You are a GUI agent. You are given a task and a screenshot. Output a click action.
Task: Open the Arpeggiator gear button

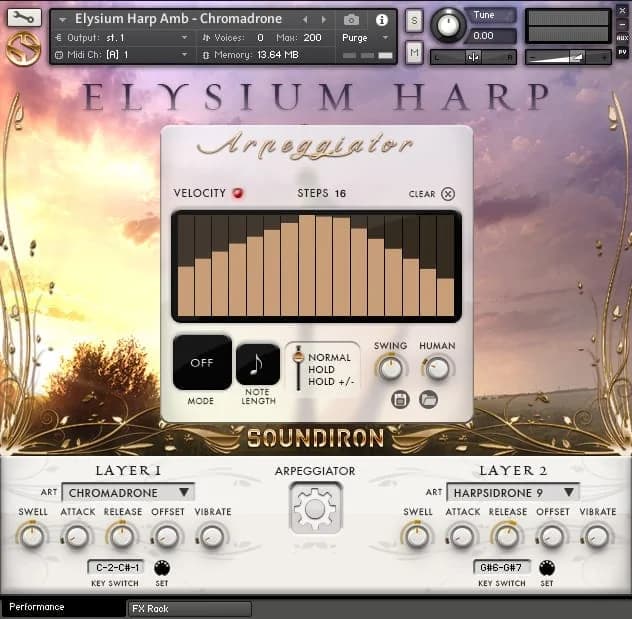[315, 509]
